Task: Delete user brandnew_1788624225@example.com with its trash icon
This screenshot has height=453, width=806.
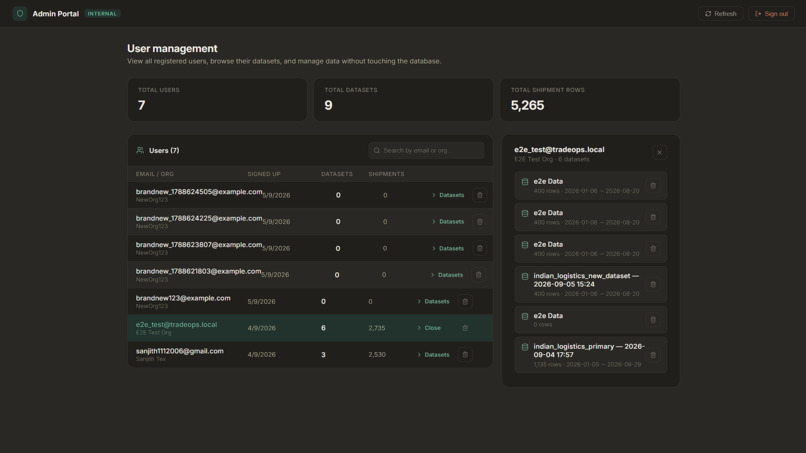Action: (480, 222)
